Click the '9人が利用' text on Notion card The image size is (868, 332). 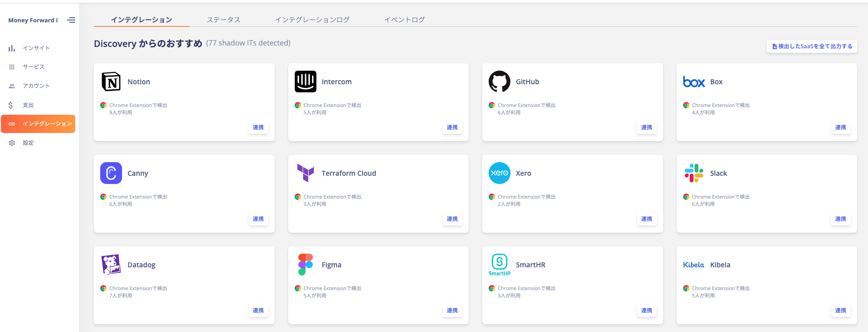(x=121, y=112)
